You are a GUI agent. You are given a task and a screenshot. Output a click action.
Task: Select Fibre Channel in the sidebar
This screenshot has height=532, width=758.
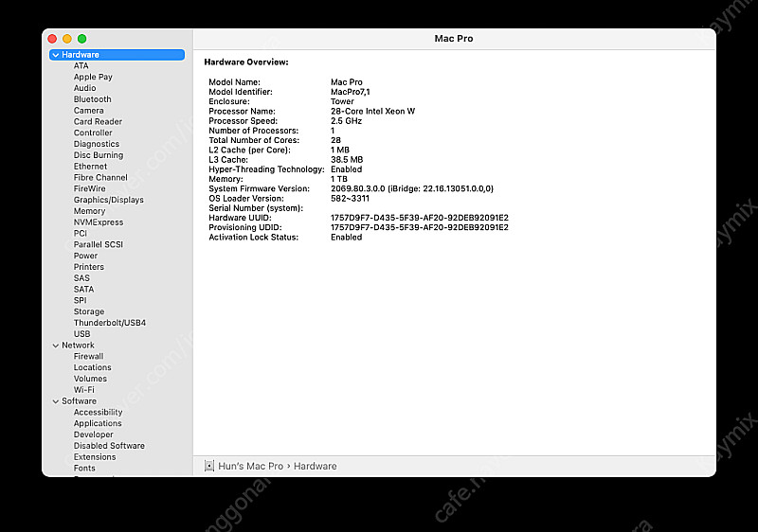[x=100, y=177]
